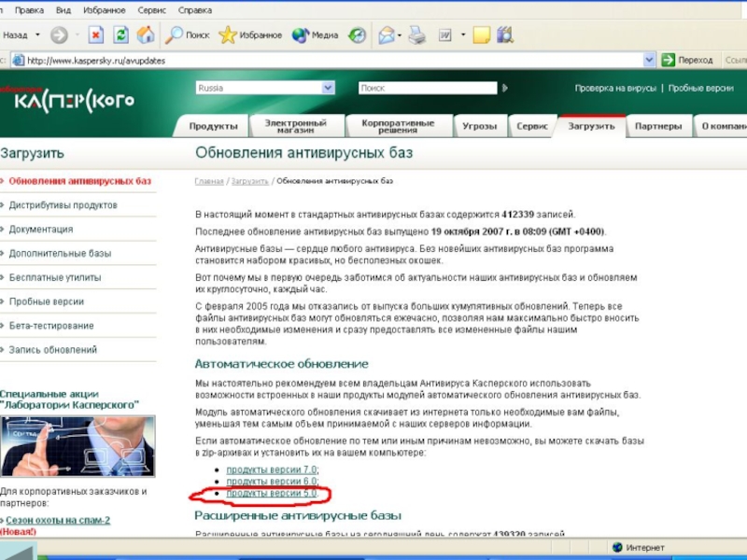Open the Медиа toolbar button

(x=315, y=35)
